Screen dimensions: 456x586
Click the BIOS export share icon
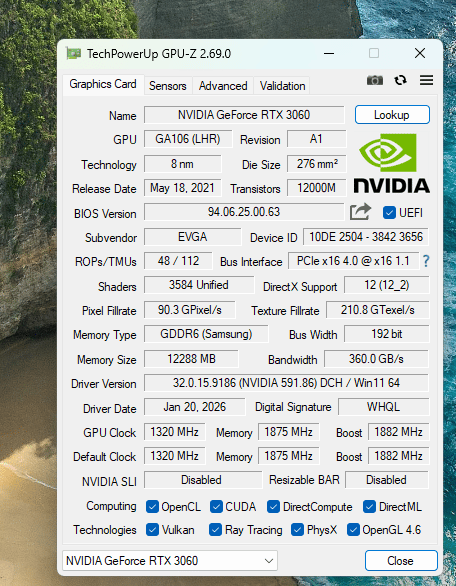tap(360, 212)
